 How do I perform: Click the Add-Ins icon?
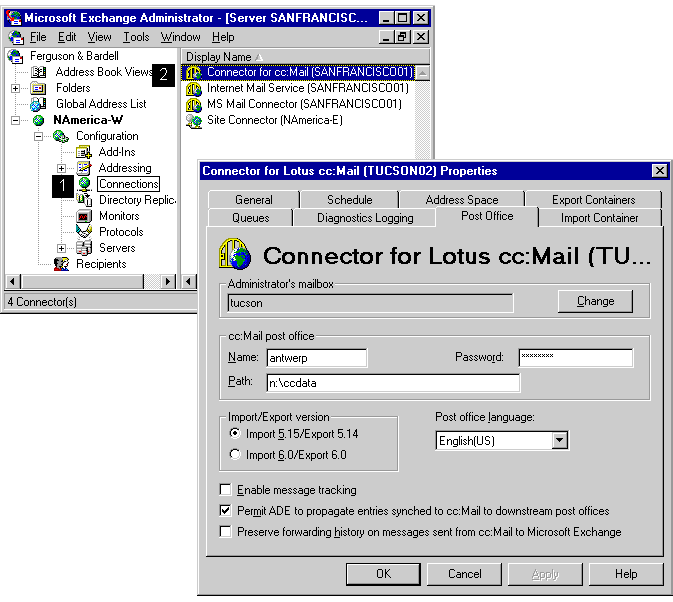[x=84, y=152]
